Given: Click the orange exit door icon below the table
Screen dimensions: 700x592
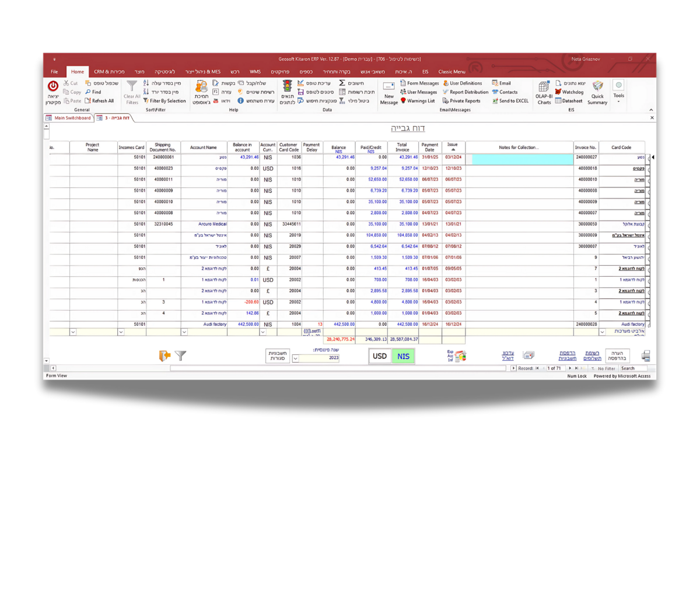Looking at the screenshot, I should pyautogui.click(x=165, y=355).
